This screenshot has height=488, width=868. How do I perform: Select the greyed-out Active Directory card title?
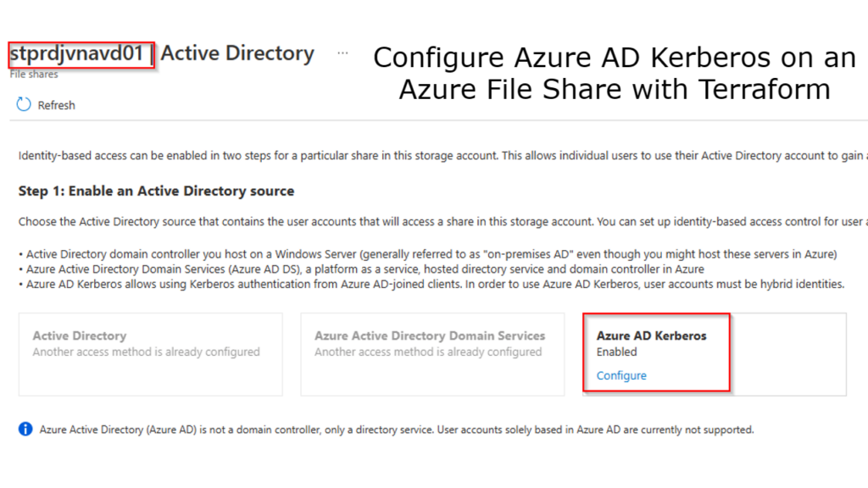click(80, 335)
